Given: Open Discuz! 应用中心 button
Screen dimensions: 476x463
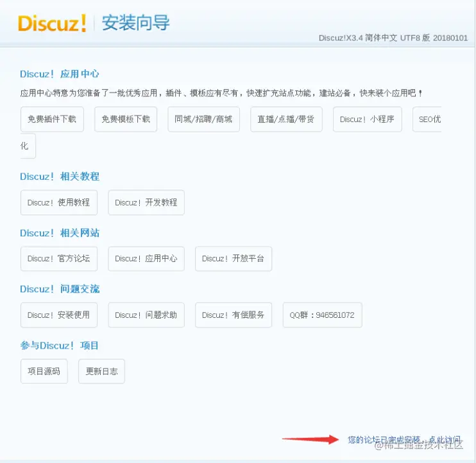Looking at the screenshot, I should coord(146,259).
